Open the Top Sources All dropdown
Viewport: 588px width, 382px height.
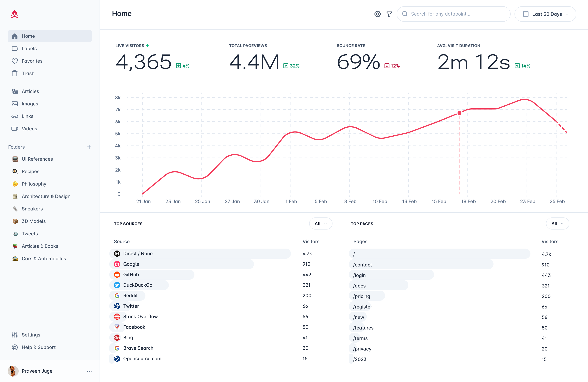320,224
